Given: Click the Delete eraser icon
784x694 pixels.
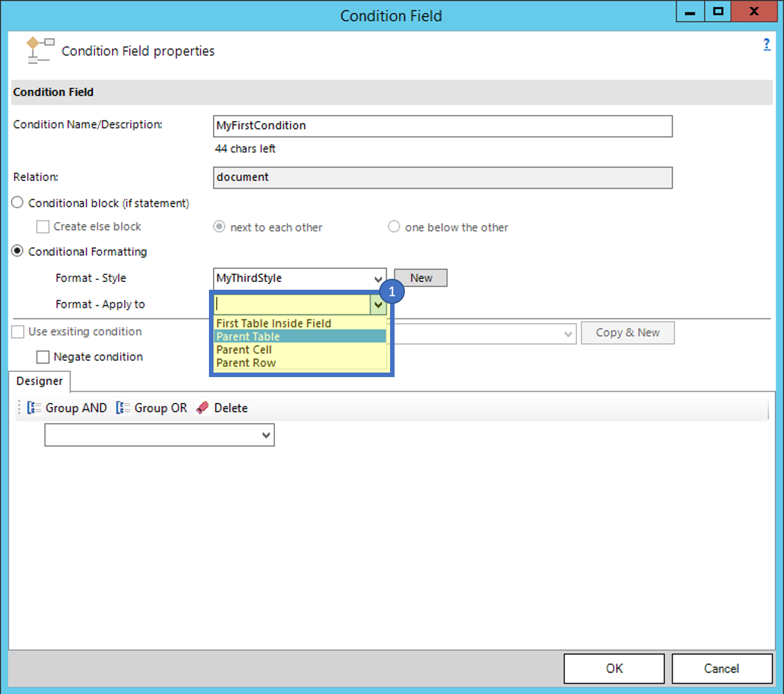Looking at the screenshot, I should pos(202,407).
